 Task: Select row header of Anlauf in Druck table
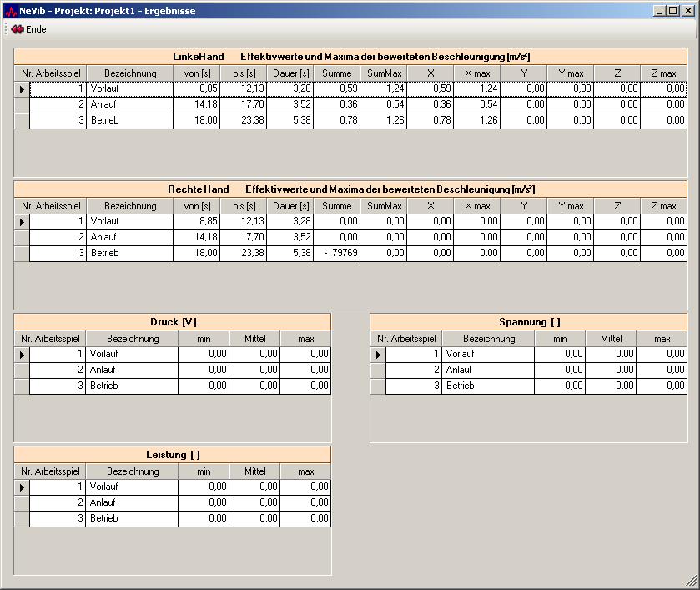click(22, 371)
